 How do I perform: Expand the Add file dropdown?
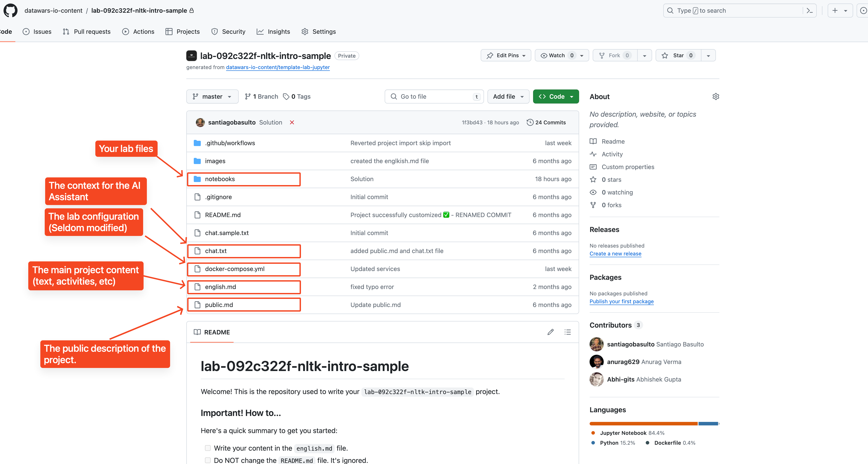pyautogui.click(x=508, y=96)
